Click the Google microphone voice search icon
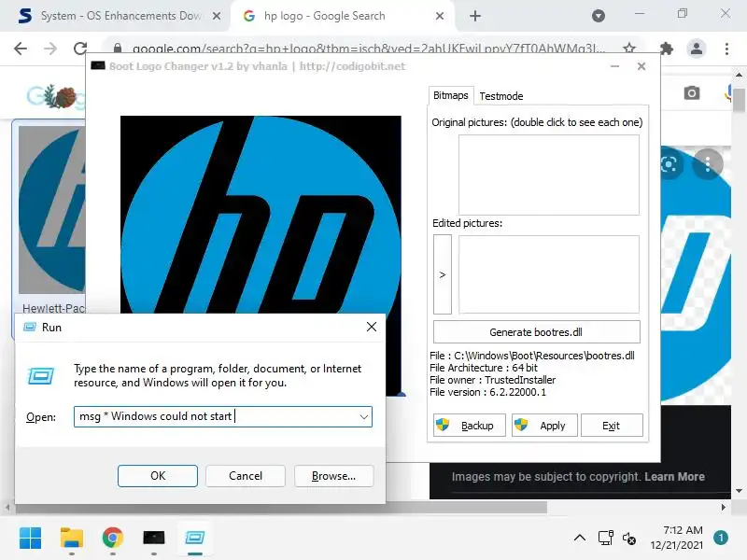 (x=728, y=92)
